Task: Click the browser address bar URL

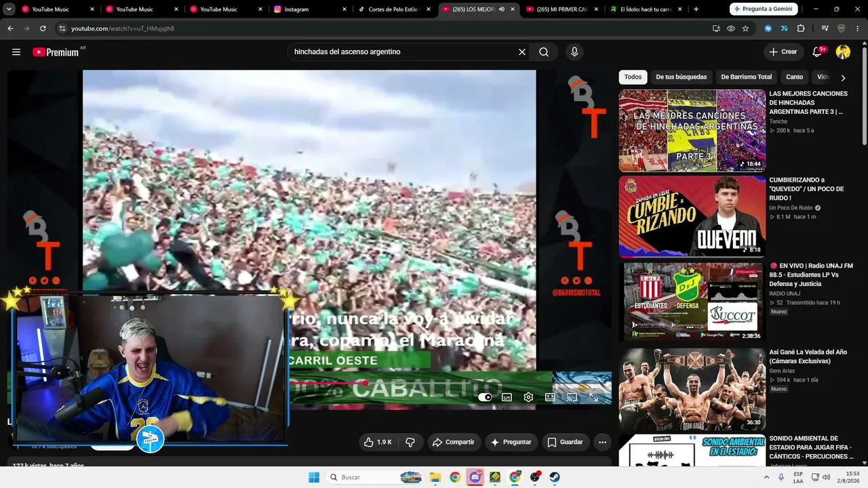Action: (123, 28)
